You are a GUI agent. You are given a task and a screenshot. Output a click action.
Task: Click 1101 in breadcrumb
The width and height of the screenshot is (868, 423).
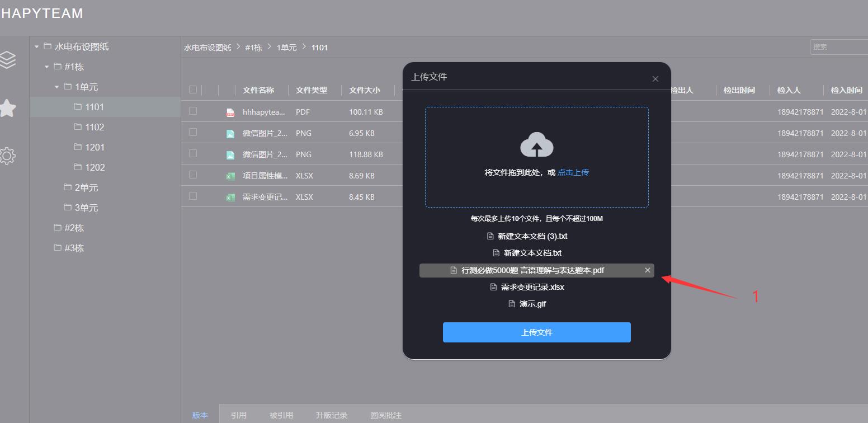pos(319,48)
